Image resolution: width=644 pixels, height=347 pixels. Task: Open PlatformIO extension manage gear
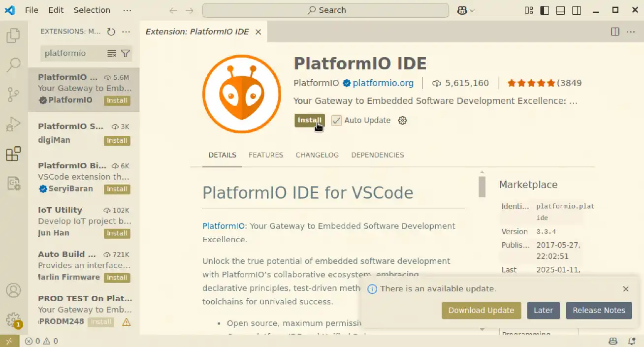(x=402, y=121)
